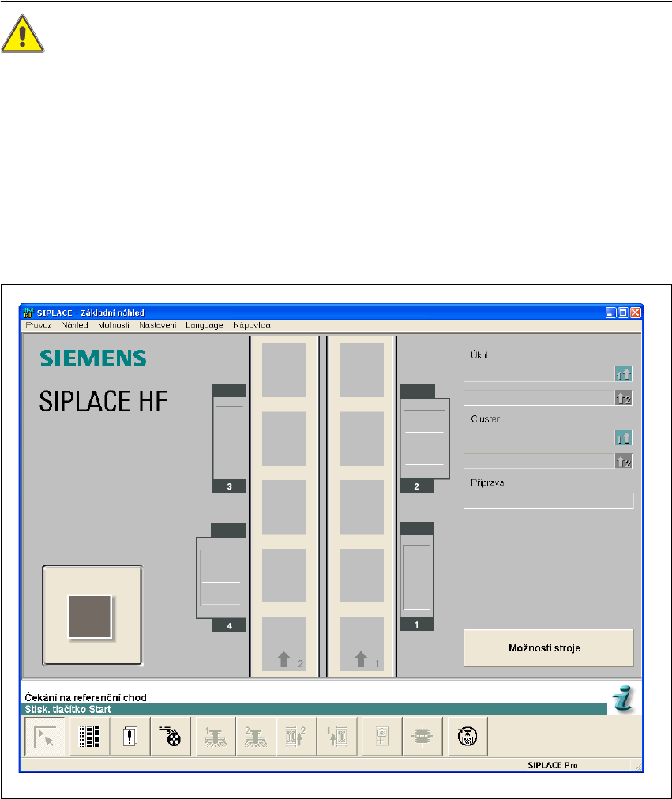Viewport: 672px width, 799px height.
Task: Click the placement head 1 toolbar icon
Action: point(216,737)
